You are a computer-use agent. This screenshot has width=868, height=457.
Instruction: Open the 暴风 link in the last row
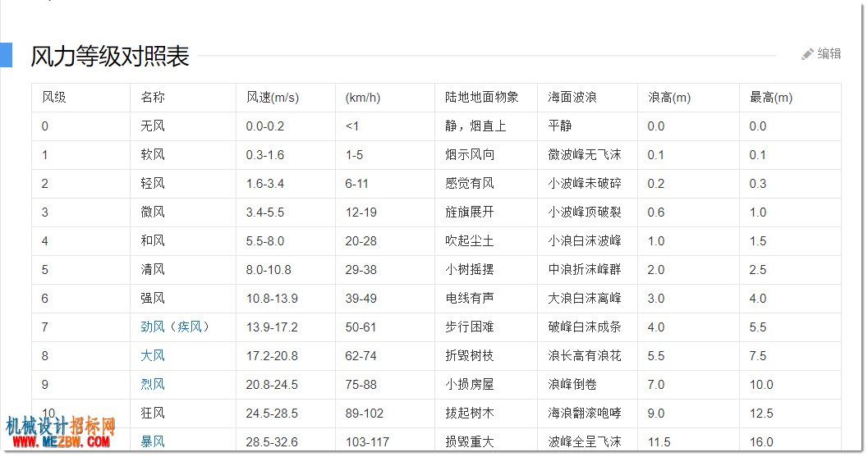[x=153, y=442]
